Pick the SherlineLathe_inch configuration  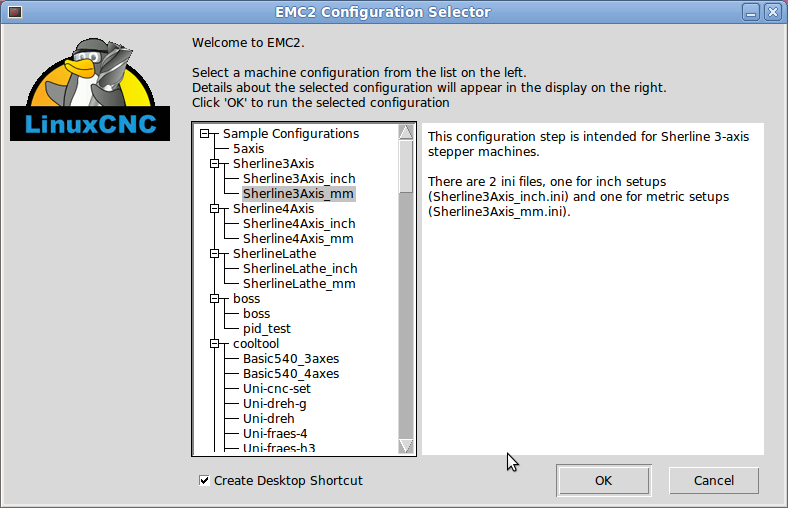[x=300, y=269]
